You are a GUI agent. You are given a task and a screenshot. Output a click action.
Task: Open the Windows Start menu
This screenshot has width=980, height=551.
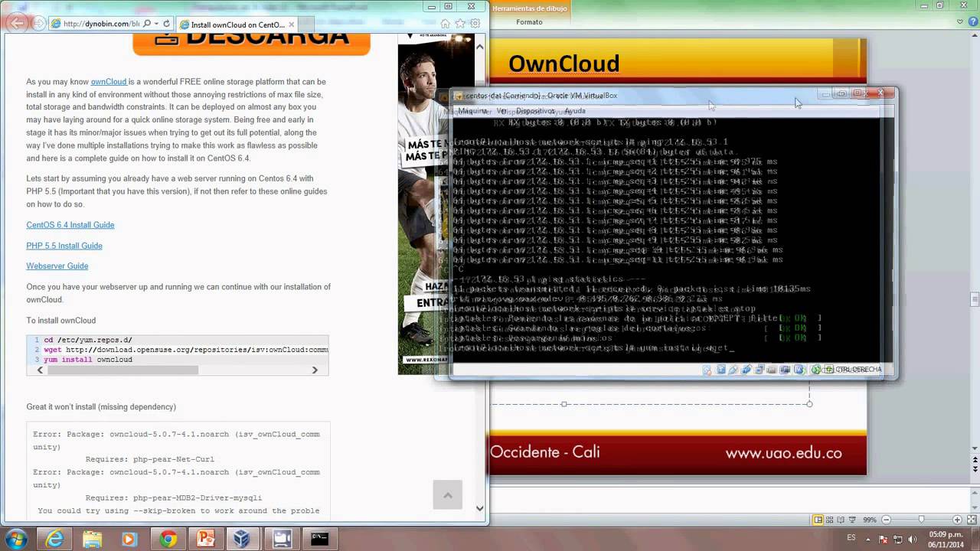[x=16, y=540]
